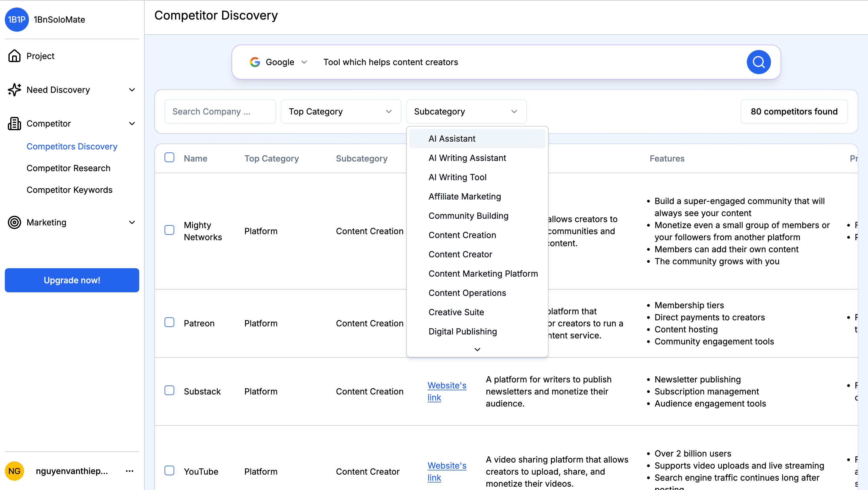Click the 1BnSoloMate logo icon
This screenshot has height=490, width=868.
click(15, 20)
